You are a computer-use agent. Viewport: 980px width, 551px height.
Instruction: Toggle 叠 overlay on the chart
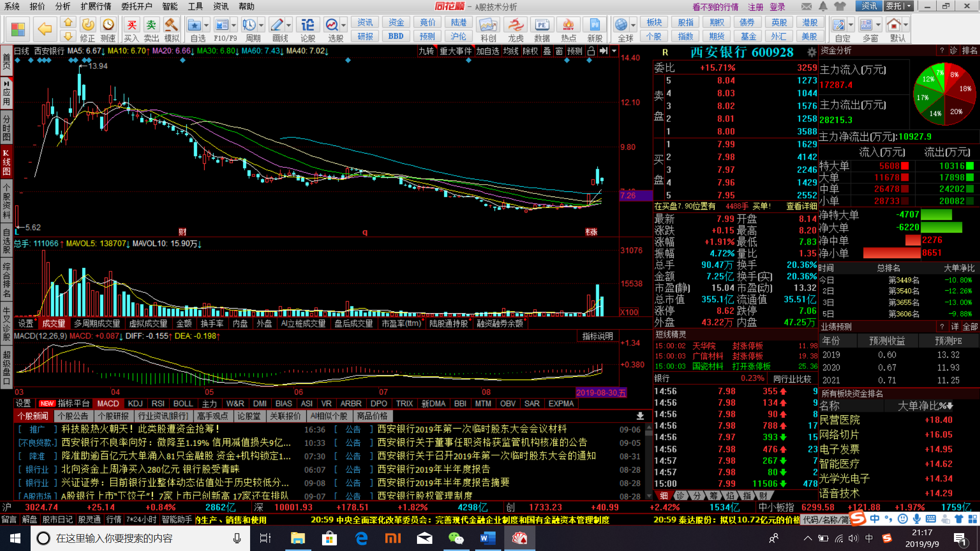click(547, 51)
